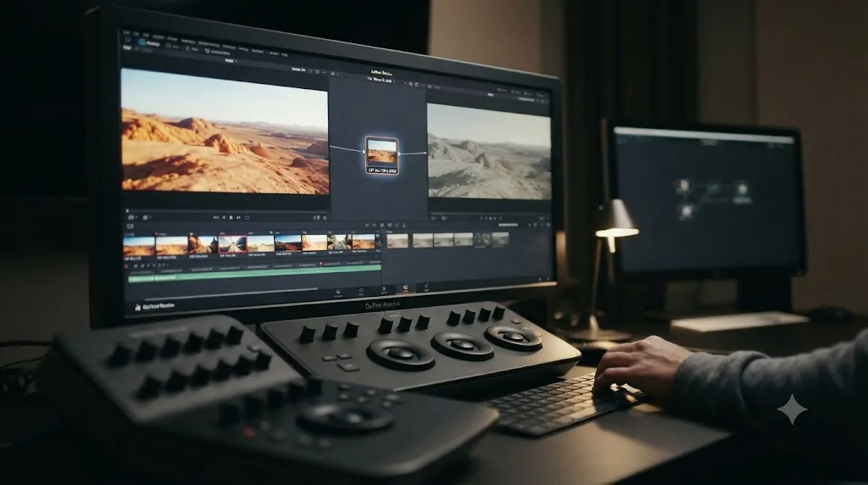Image resolution: width=868 pixels, height=485 pixels.
Task: Open the viewer mode dropdown at left viewer's bottom-left
Action: click(x=131, y=217)
